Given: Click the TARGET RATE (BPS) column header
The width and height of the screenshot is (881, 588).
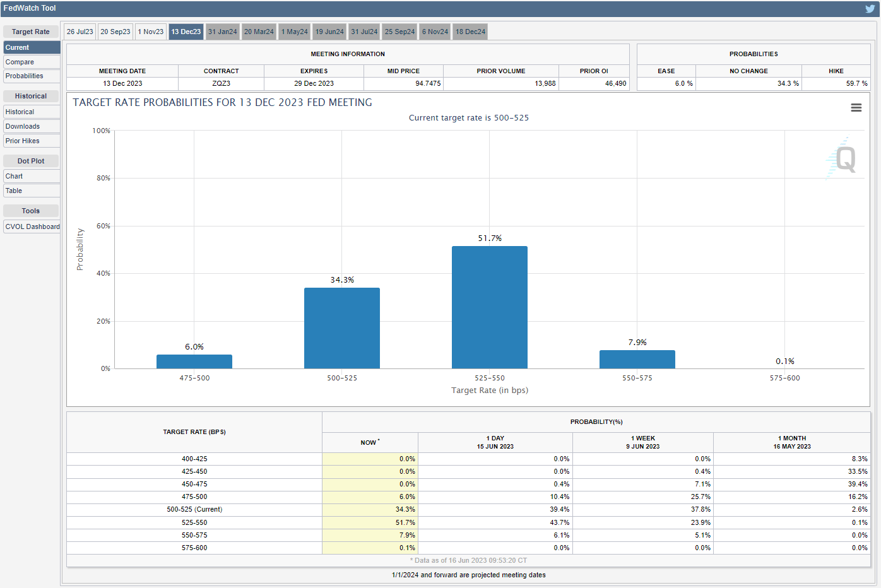Looking at the screenshot, I should (194, 432).
